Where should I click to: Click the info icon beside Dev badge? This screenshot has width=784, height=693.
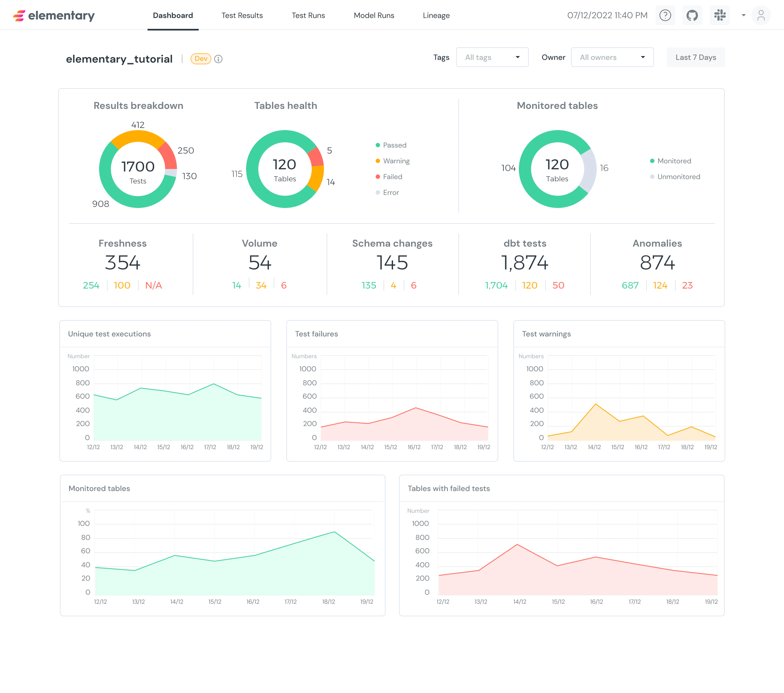[218, 59]
